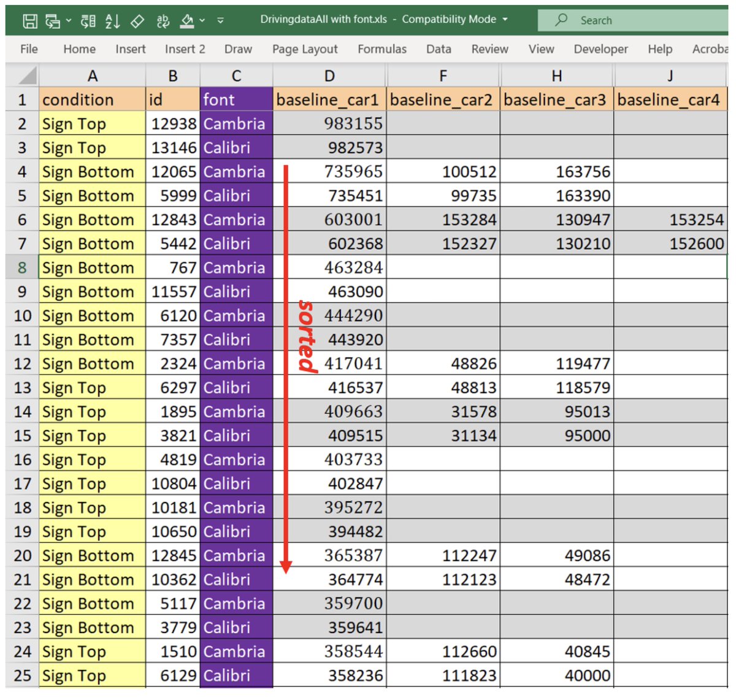Select the diamond-shaped Clear tool icon

137,20
